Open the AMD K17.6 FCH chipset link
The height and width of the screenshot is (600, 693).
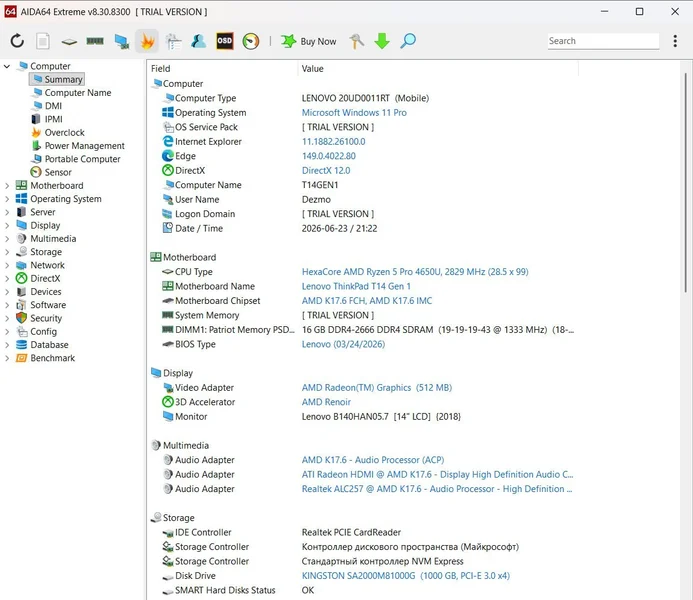click(x=367, y=301)
